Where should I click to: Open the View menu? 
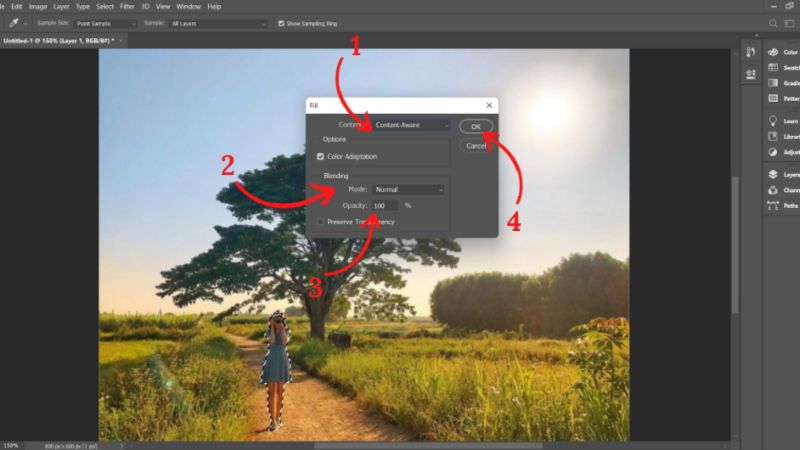pos(163,7)
